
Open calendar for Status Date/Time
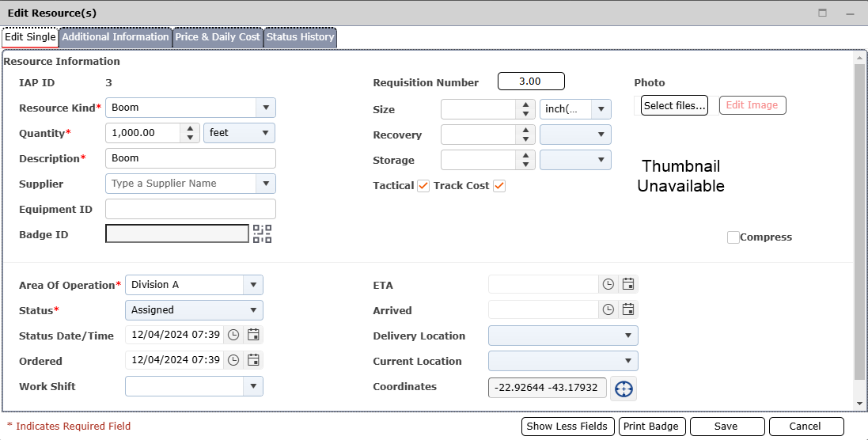[x=253, y=335]
